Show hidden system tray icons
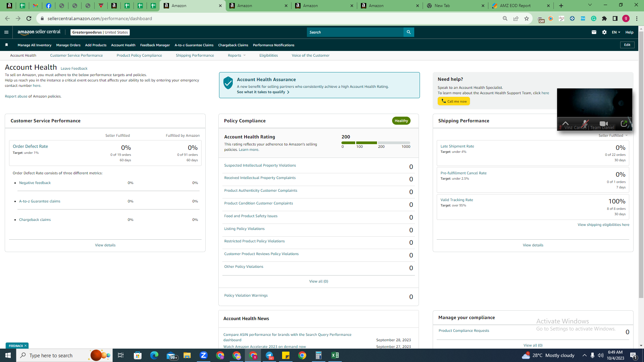Viewport: 644px width, 362px height. pyautogui.click(x=584, y=355)
